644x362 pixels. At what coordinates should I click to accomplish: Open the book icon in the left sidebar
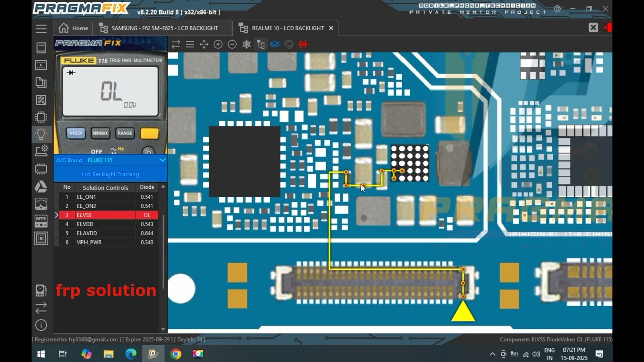[41, 48]
